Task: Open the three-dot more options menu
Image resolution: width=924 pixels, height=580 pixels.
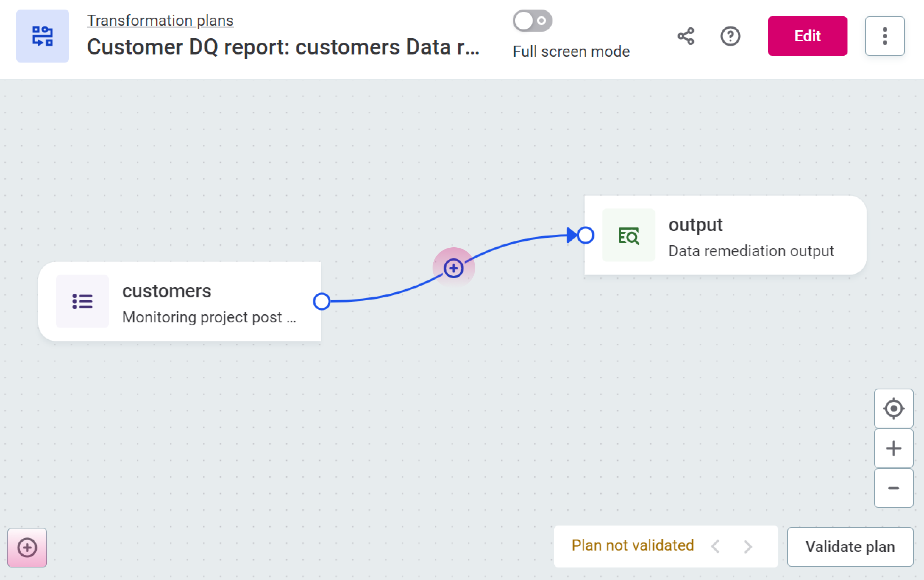Action: coord(885,36)
